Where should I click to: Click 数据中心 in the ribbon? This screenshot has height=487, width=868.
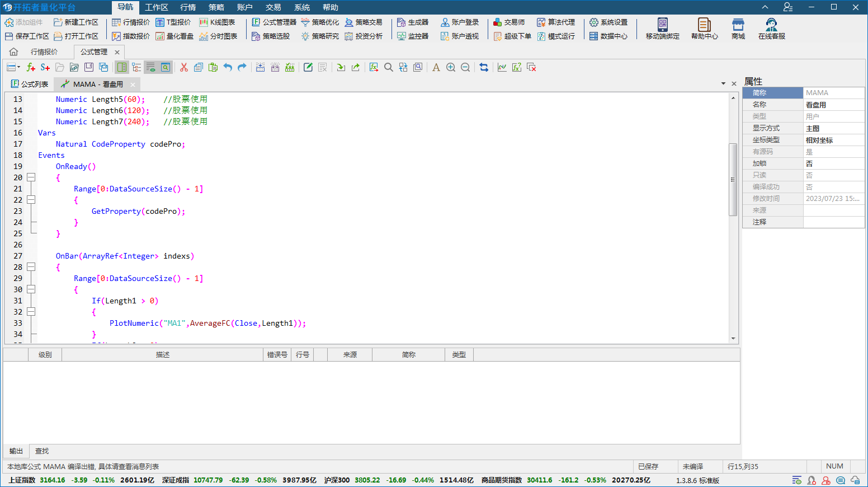pyautogui.click(x=608, y=36)
